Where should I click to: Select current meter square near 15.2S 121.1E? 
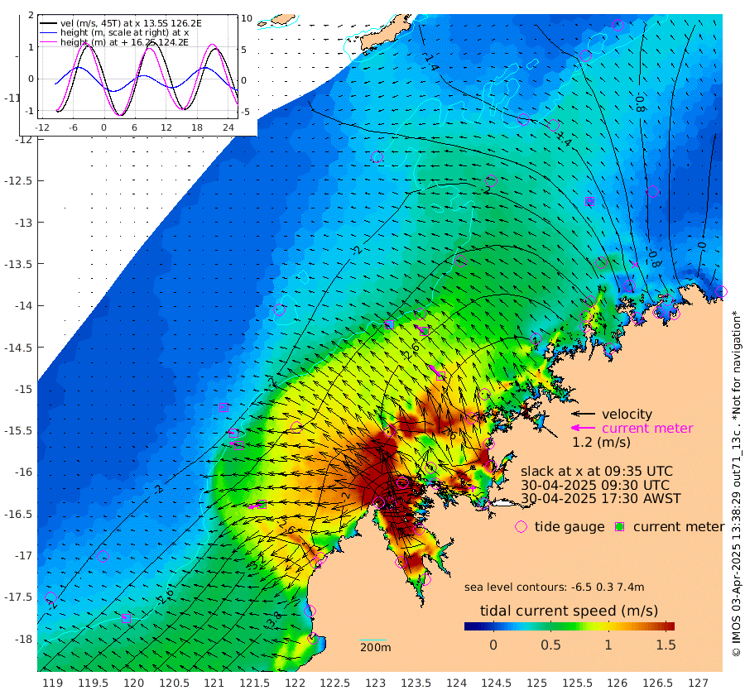click(x=223, y=407)
